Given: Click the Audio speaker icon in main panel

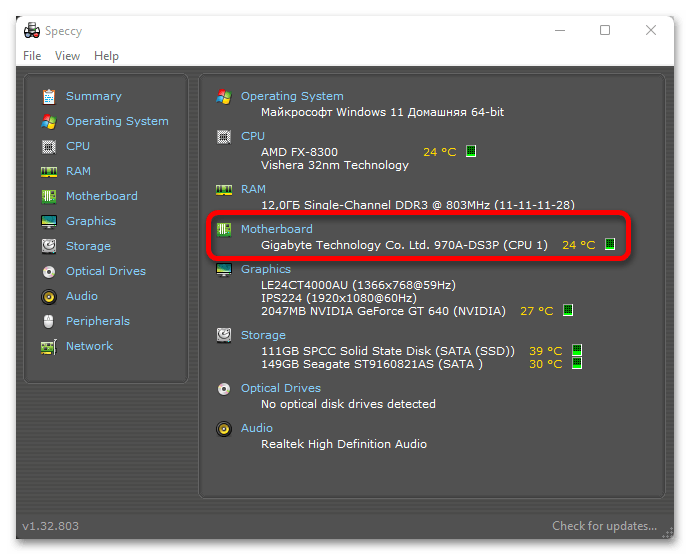Looking at the screenshot, I should (224, 428).
